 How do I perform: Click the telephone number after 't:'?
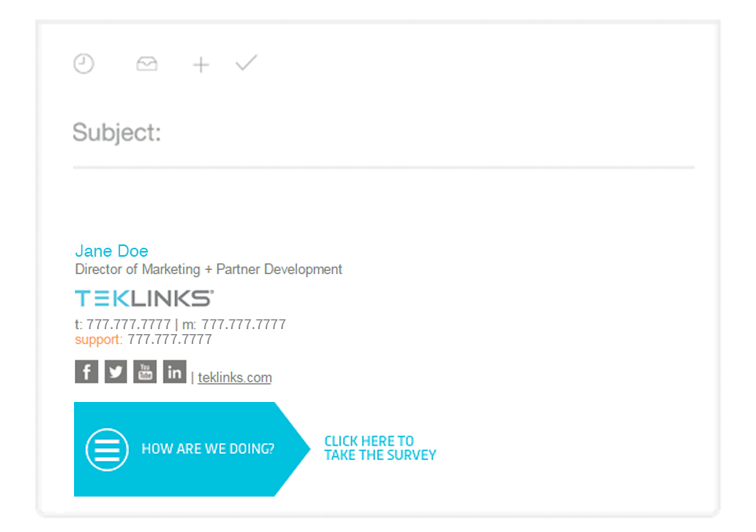(128, 324)
